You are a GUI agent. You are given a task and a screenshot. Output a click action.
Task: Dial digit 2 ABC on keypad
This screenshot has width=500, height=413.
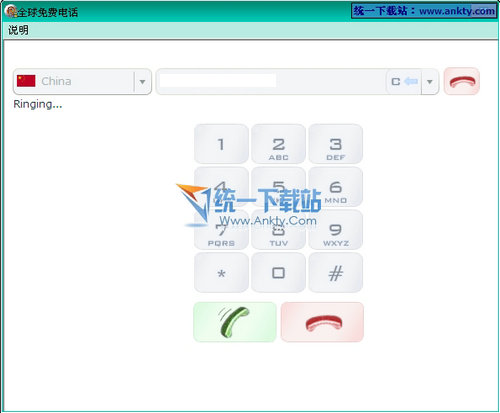point(278,144)
